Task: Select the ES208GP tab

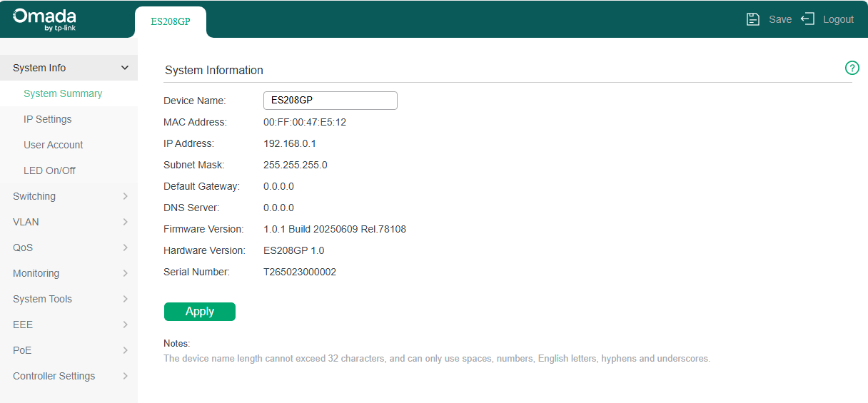Action: [171, 21]
